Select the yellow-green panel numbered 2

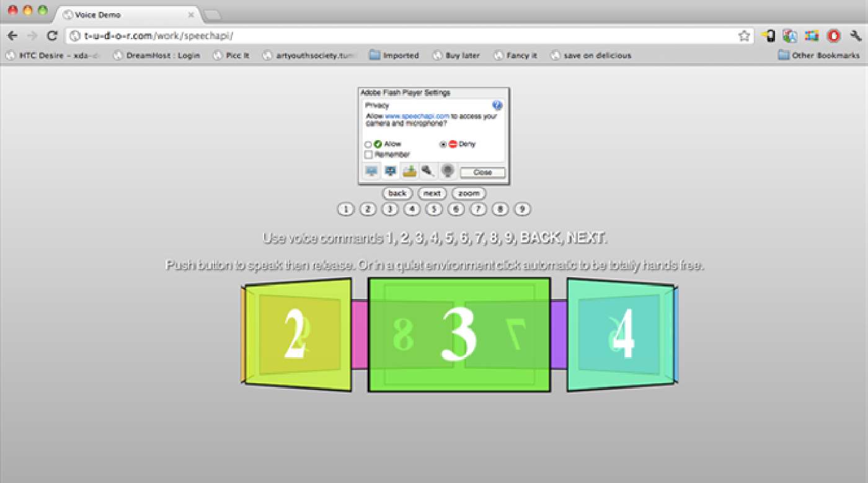(x=298, y=335)
